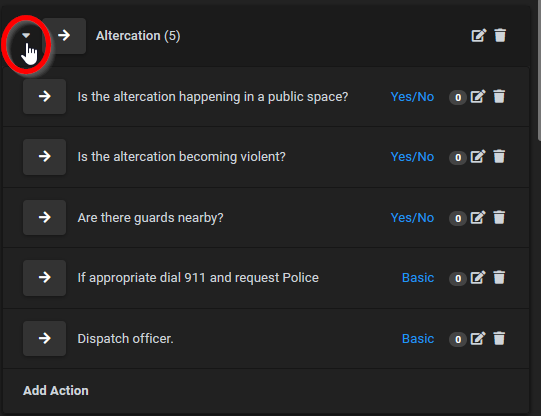The width and height of the screenshot is (541, 416).
Task: Click Add Action
Action: click(56, 390)
